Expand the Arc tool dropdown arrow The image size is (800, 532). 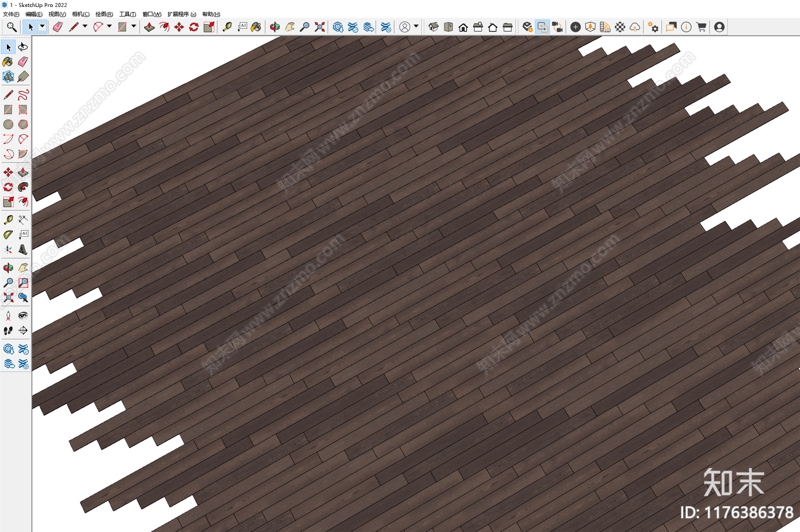pyautogui.click(x=109, y=26)
